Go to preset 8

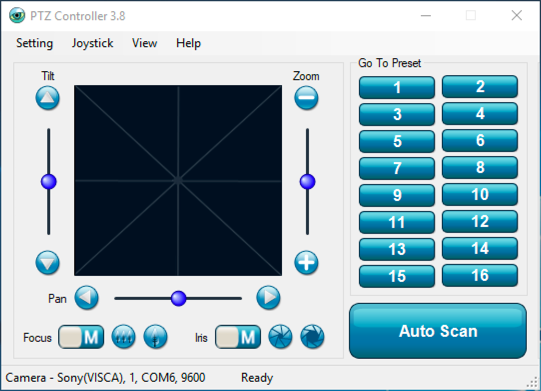tap(480, 167)
